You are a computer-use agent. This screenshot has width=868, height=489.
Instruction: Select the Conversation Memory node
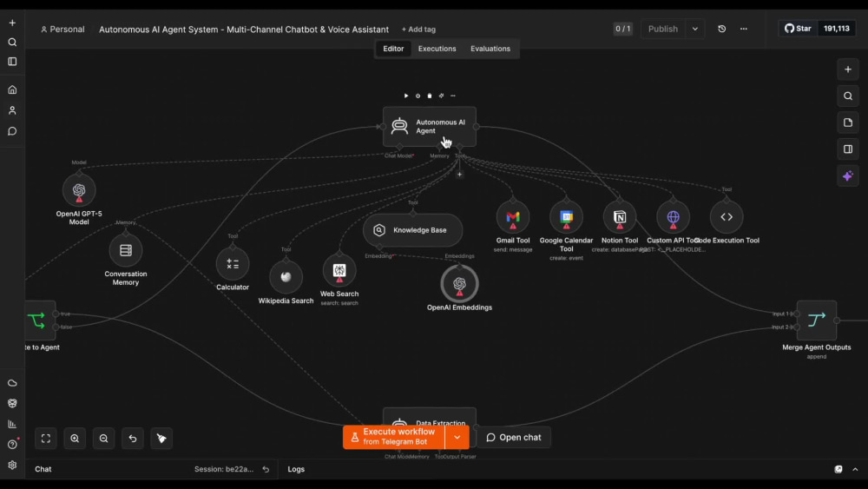pos(126,250)
